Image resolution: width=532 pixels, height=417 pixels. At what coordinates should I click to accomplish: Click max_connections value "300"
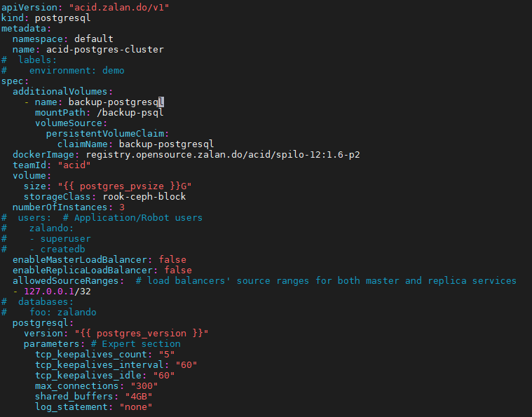pos(144,386)
